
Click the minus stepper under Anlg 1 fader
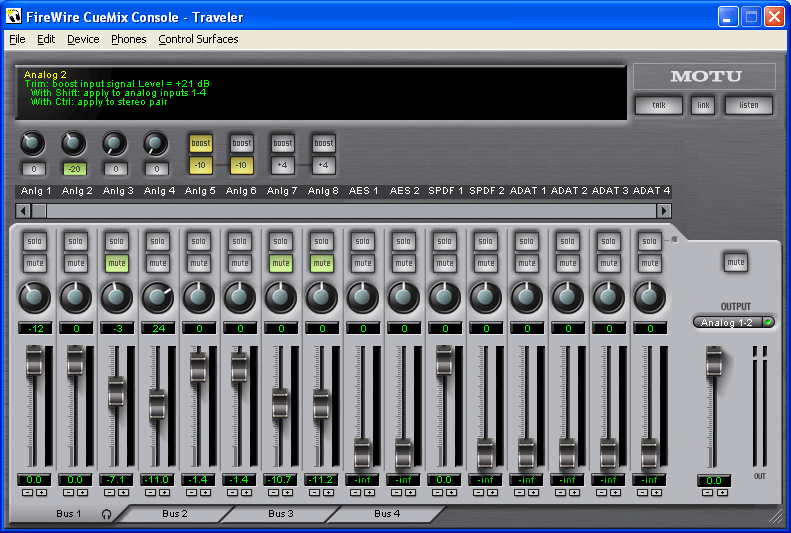pyautogui.click(x=28, y=493)
